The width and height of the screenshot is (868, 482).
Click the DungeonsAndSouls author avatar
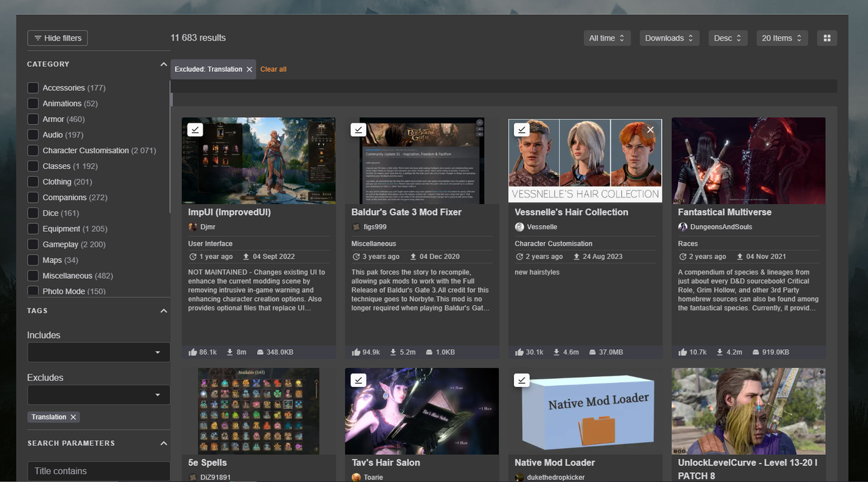(x=683, y=227)
